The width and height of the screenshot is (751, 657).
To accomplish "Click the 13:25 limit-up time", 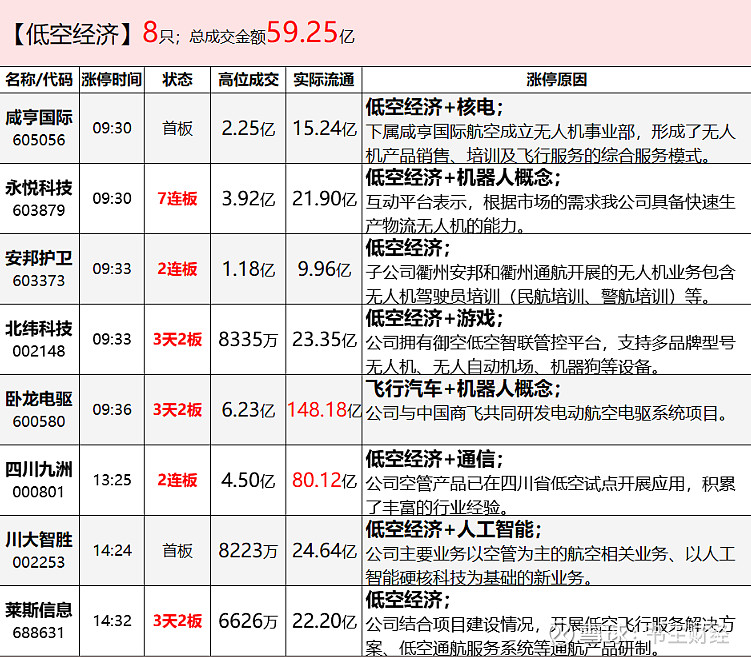I will (112, 480).
